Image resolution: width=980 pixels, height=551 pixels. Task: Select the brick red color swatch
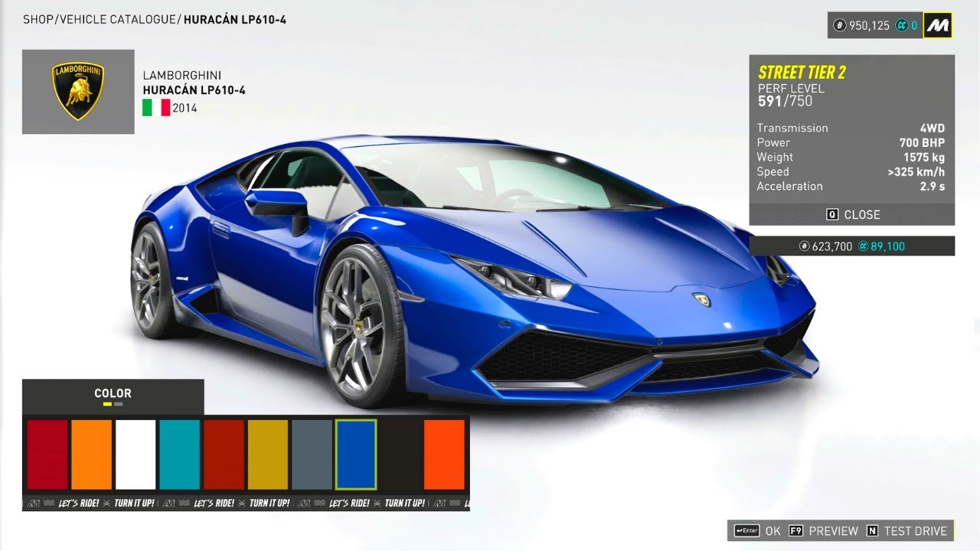tap(224, 455)
